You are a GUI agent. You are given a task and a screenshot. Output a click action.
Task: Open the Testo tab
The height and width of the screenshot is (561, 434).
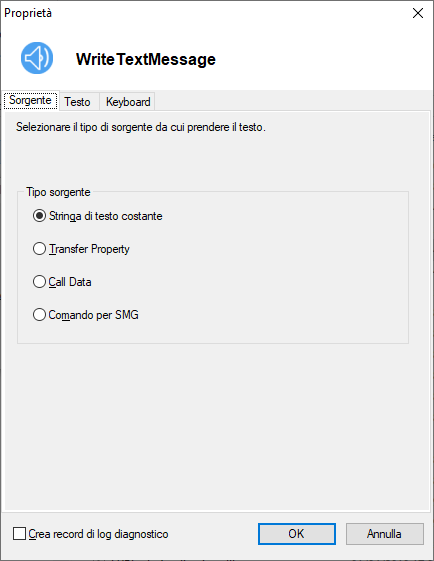[x=77, y=102]
